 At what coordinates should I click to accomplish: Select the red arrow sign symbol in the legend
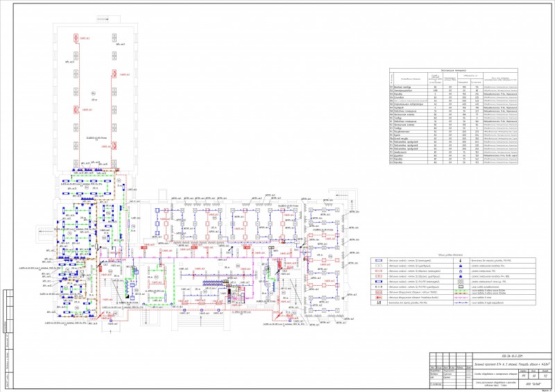coord(379,298)
